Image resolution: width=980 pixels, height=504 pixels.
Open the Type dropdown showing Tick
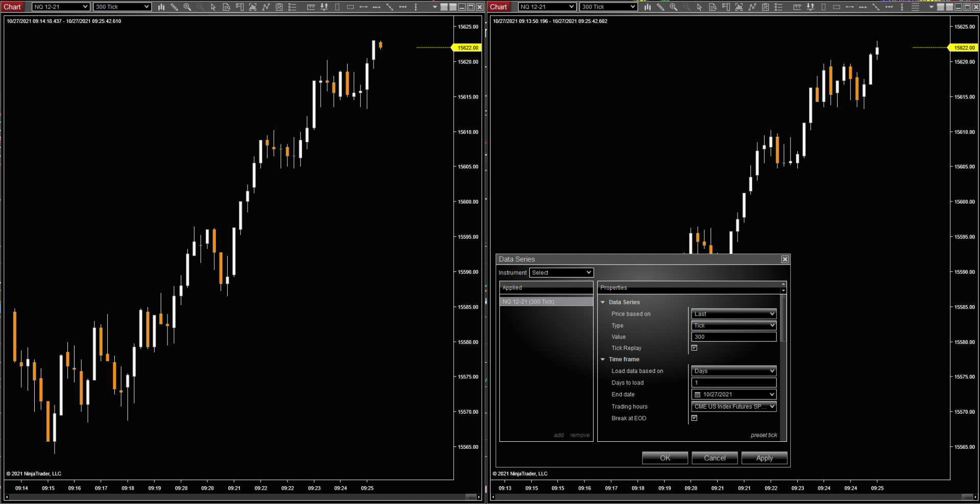734,325
